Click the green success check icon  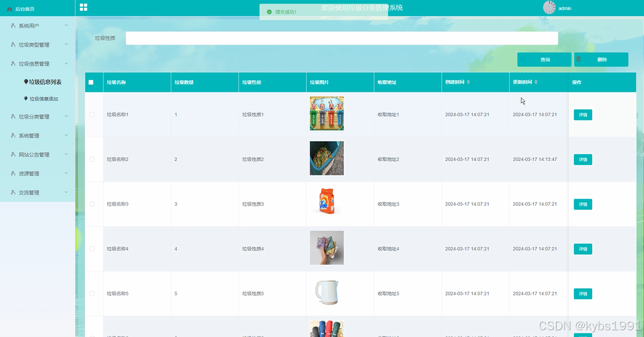[269, 12]
